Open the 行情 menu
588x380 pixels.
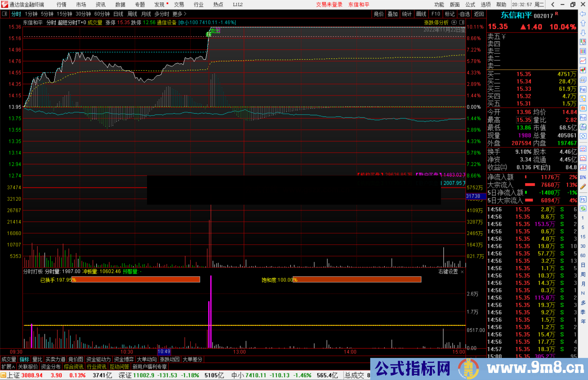coord(62,4)
